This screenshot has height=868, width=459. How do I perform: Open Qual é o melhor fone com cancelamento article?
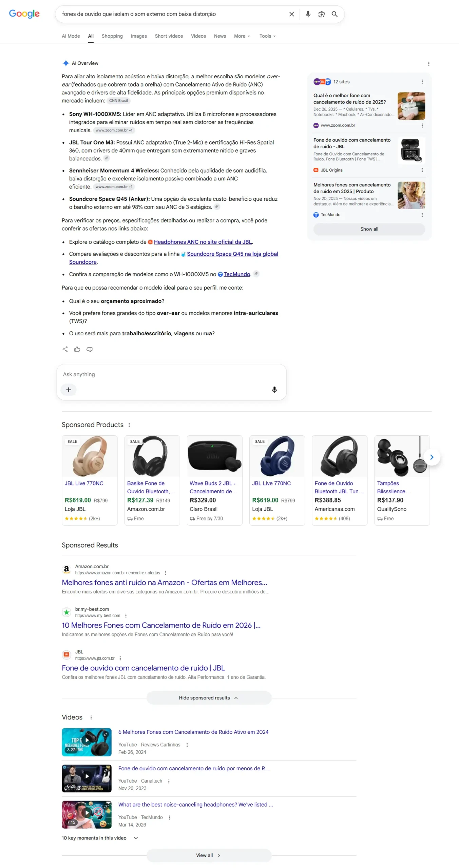click(x=349, y=99)
